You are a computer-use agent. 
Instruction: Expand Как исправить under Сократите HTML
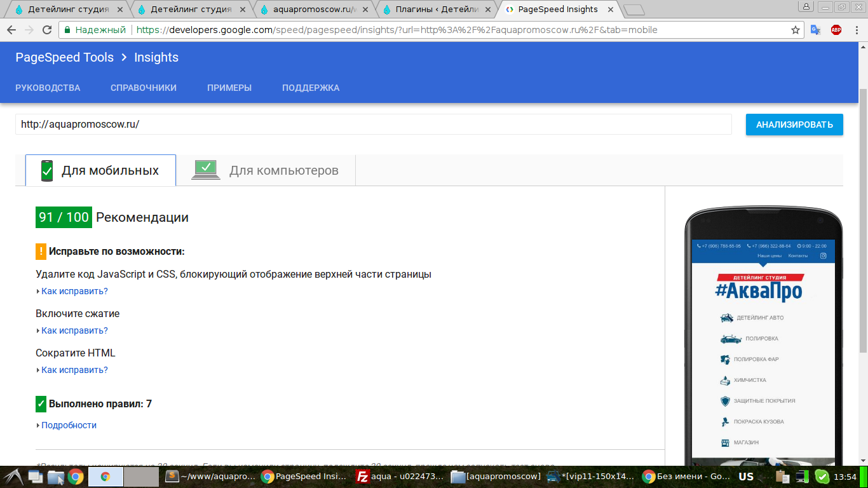click(73, 370)
